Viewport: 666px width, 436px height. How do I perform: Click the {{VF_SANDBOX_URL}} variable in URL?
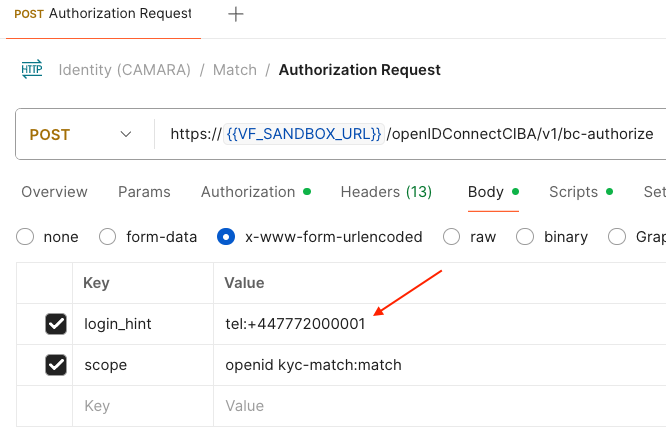coord(304,134)
